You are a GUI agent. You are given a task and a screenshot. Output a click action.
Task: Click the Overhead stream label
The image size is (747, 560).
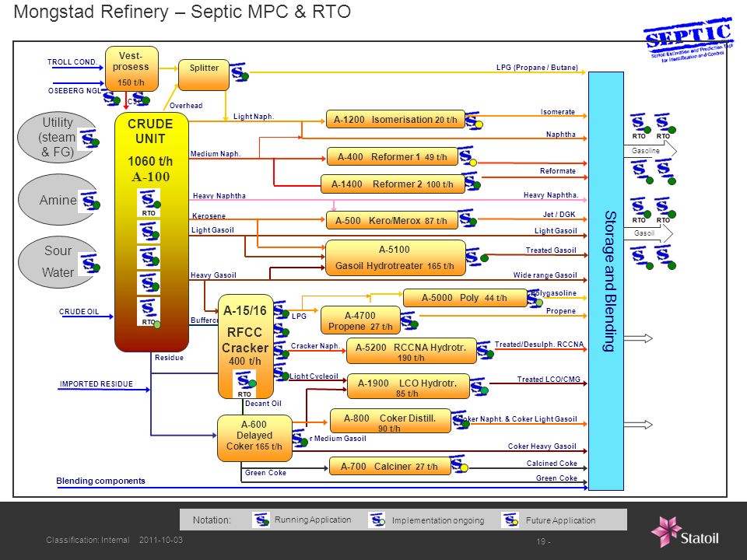tap(186, 105)
